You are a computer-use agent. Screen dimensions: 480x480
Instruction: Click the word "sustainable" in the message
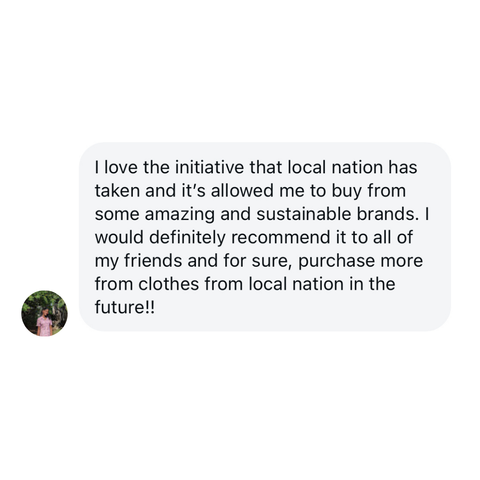tap(304, 214)
